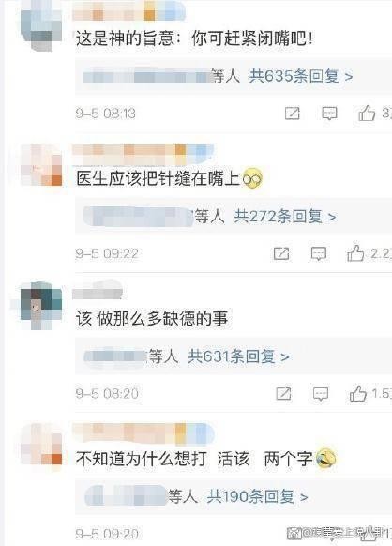The height and width of the screenshot is (546, 392).
Task: Click share icon on 9-5 09:22 comment
Action: 281,253
